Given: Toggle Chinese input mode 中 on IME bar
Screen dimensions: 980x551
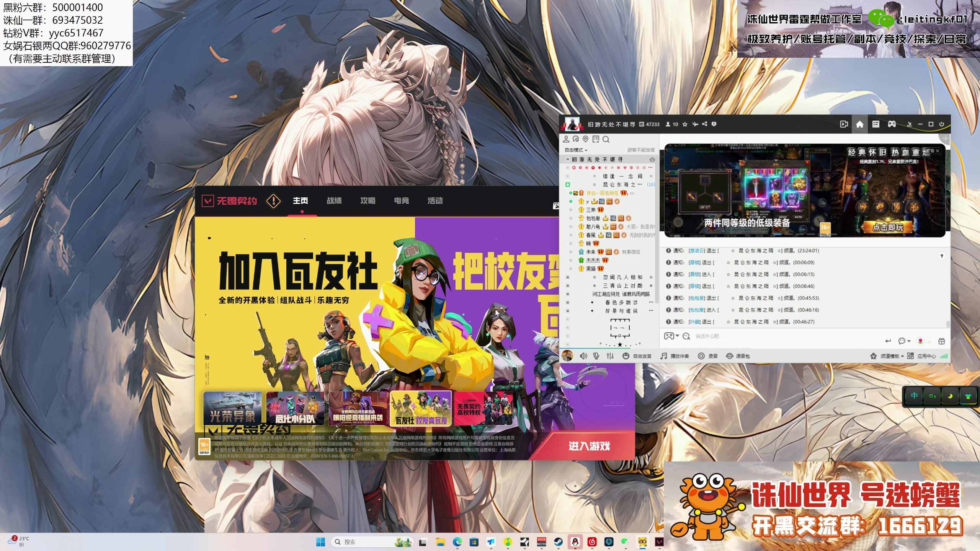Looking at the screenshot, I should tap(914, 396).
